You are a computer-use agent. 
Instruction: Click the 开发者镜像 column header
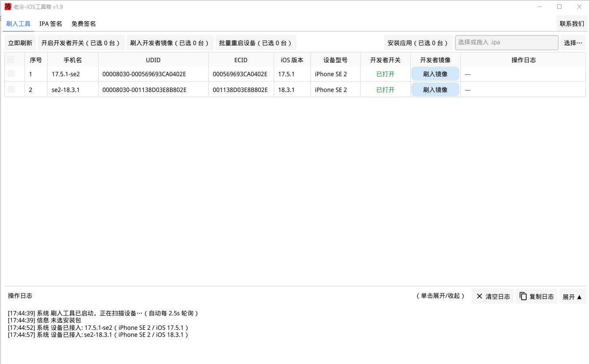435,60
